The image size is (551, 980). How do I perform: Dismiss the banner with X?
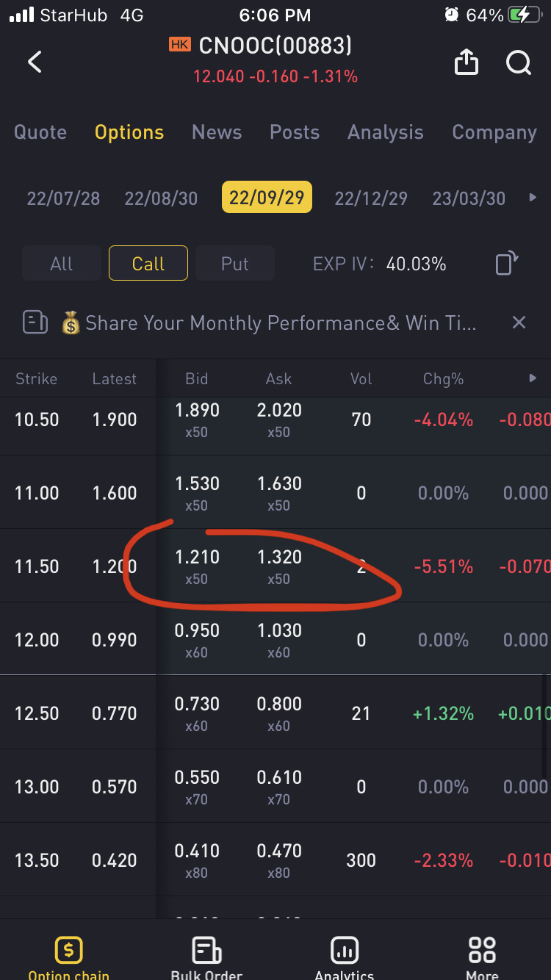(519, 323)
